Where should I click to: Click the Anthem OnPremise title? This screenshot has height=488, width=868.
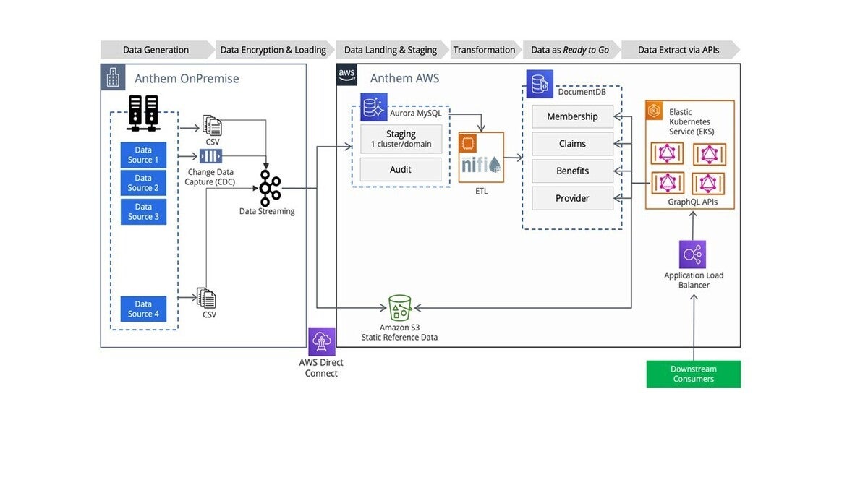(187, 79)
